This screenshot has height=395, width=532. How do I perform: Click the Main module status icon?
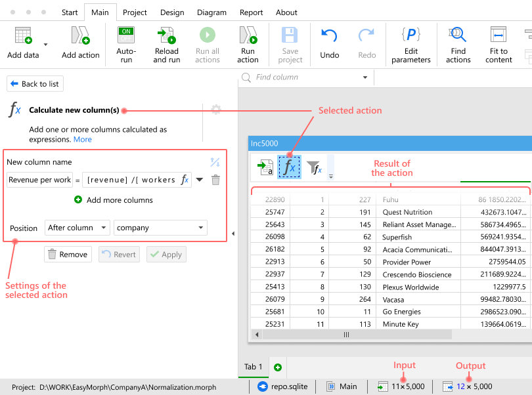(x=331, y=386)
